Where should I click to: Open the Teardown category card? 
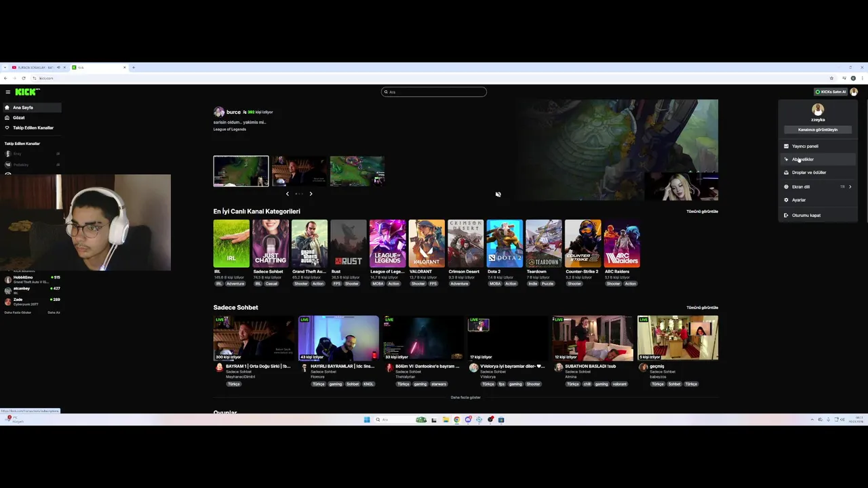point(544,243)
